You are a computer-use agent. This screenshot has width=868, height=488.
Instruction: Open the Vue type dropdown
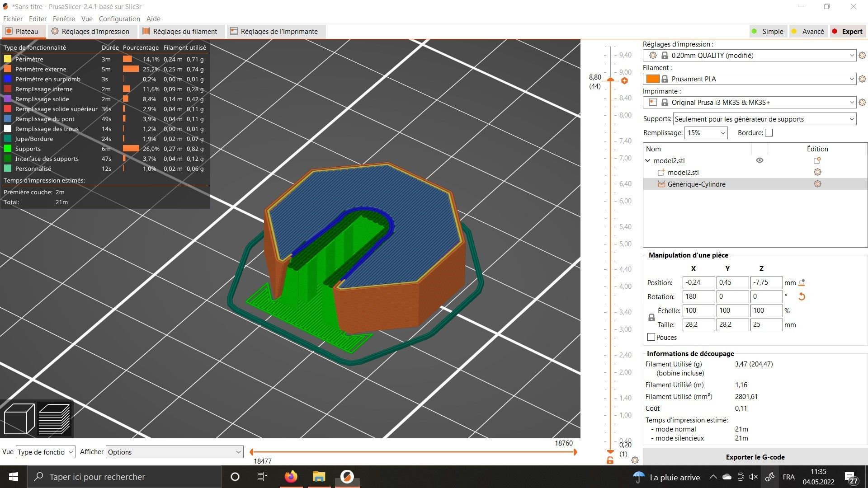tap(46, 452)
